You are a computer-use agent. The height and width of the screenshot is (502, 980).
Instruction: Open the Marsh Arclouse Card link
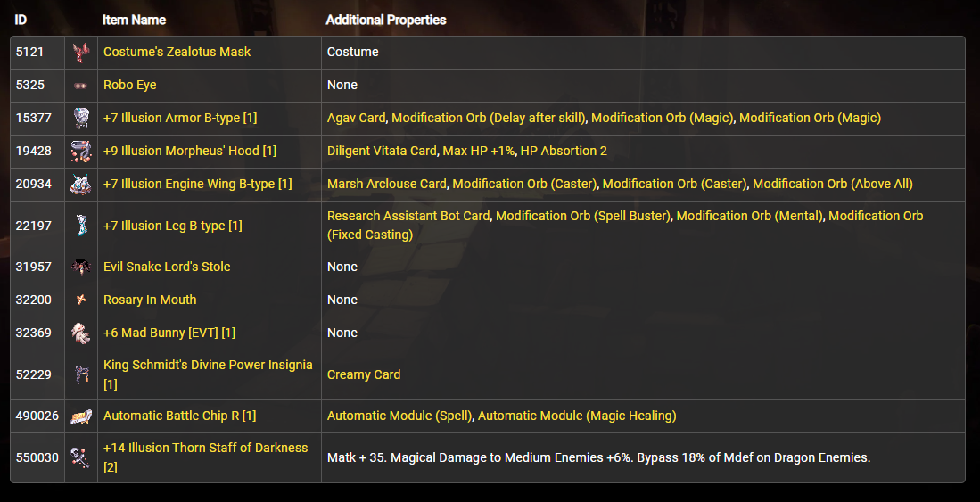[386, 184]
